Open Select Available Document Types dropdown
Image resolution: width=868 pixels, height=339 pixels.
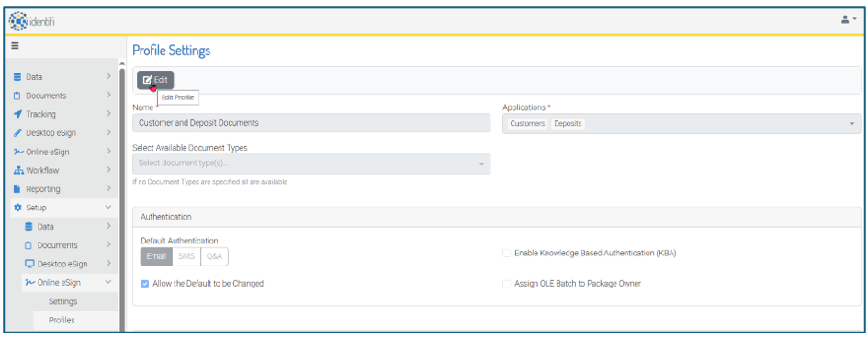pos(311,164)
